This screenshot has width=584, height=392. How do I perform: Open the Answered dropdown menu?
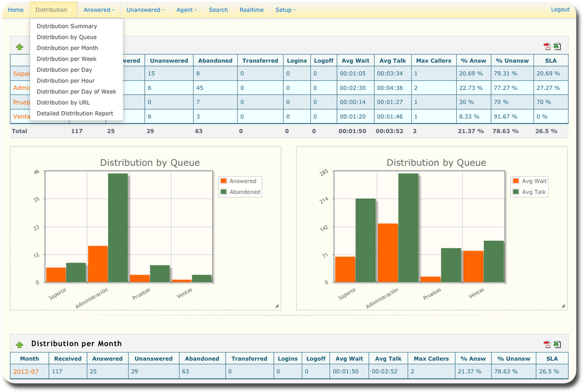pos(99,10)
